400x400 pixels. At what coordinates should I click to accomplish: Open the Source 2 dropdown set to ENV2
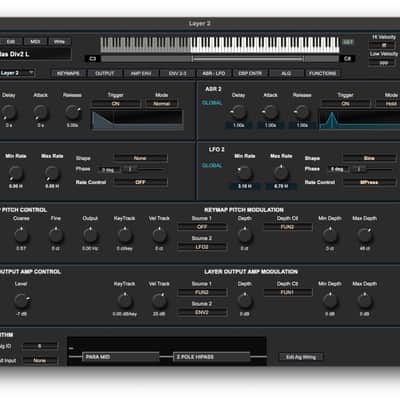[x=202, y=312]
